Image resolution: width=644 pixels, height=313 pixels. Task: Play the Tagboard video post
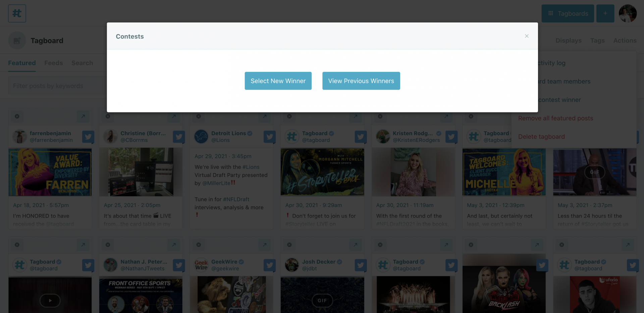(50, 301)
